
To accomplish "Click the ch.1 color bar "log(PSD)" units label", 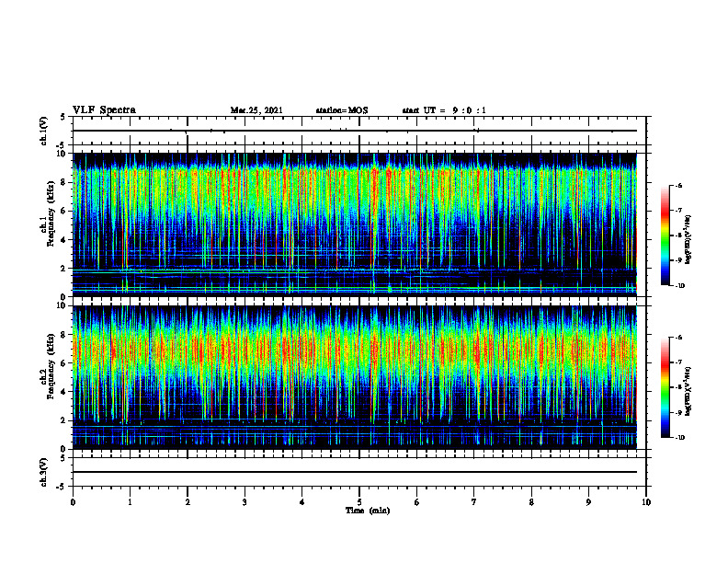I will click(689, 239).
